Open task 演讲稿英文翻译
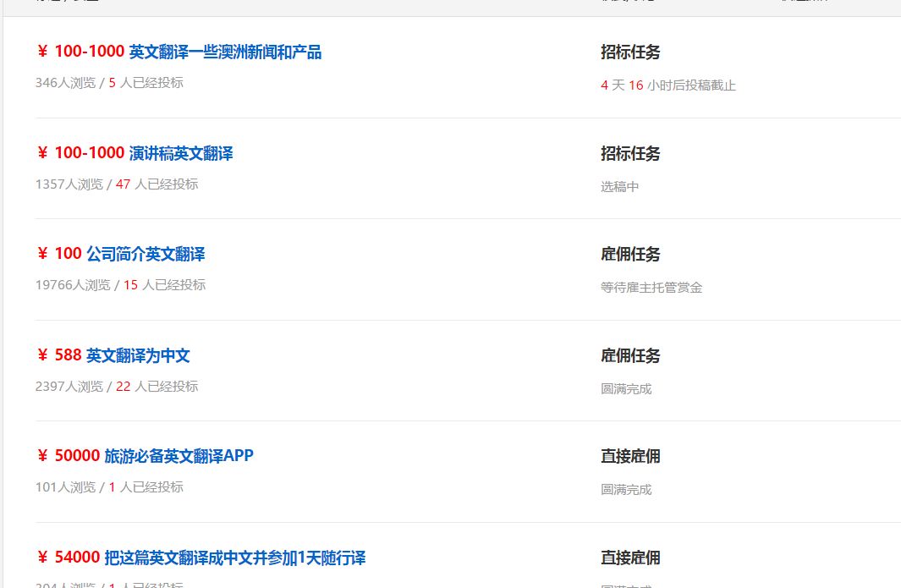Viewport: 901px width, 588px height. click(180, 153)
